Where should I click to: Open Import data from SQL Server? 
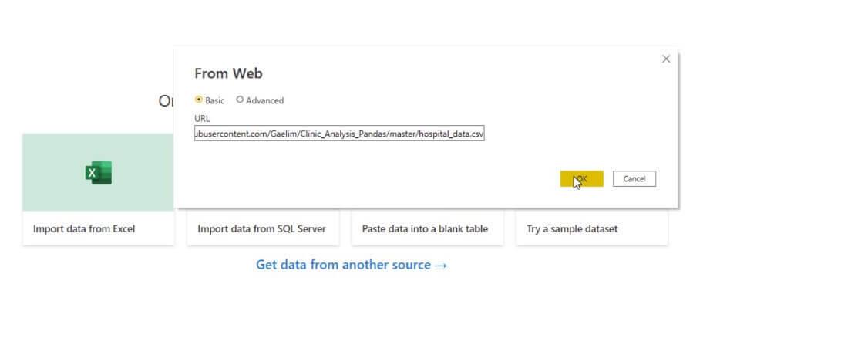[x=262, y=229]
